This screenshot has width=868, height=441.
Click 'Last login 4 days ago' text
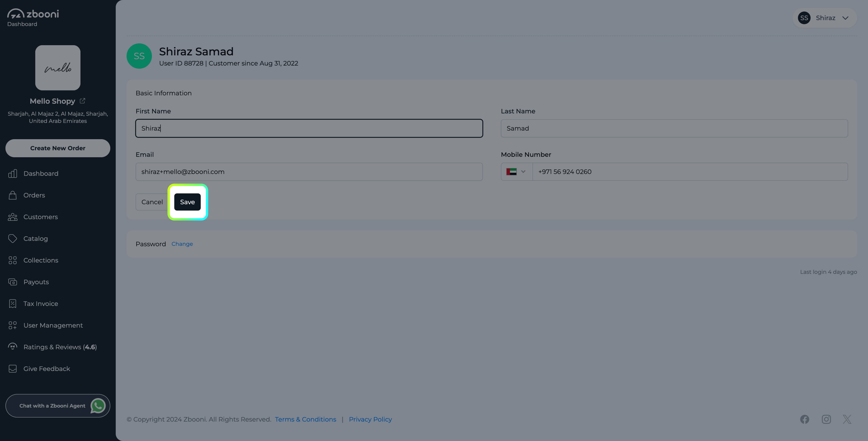(x=829, y=272)
